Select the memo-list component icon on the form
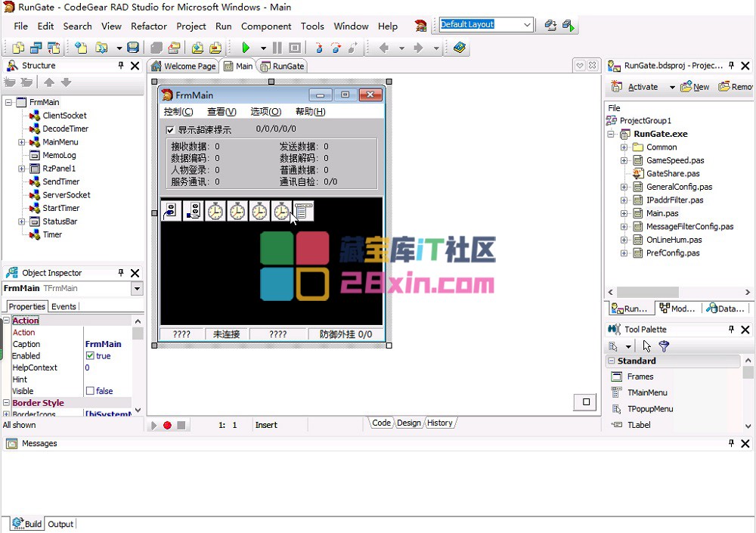The width and height of the screenshot is (756, 533). click(x=304, y=211)
